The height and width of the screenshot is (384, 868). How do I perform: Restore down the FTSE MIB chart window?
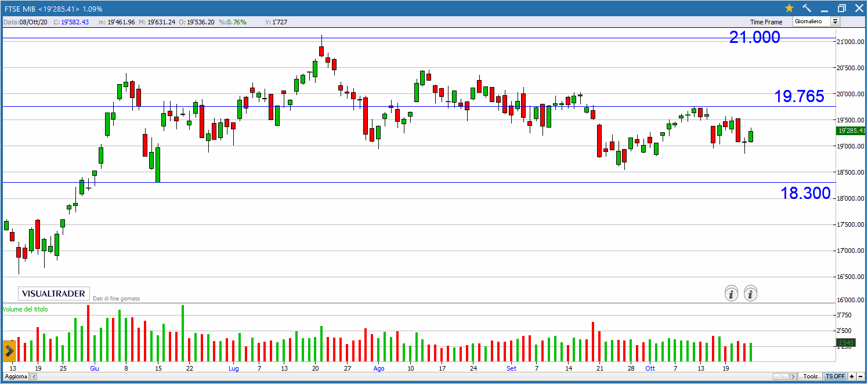tap(841, 8)
